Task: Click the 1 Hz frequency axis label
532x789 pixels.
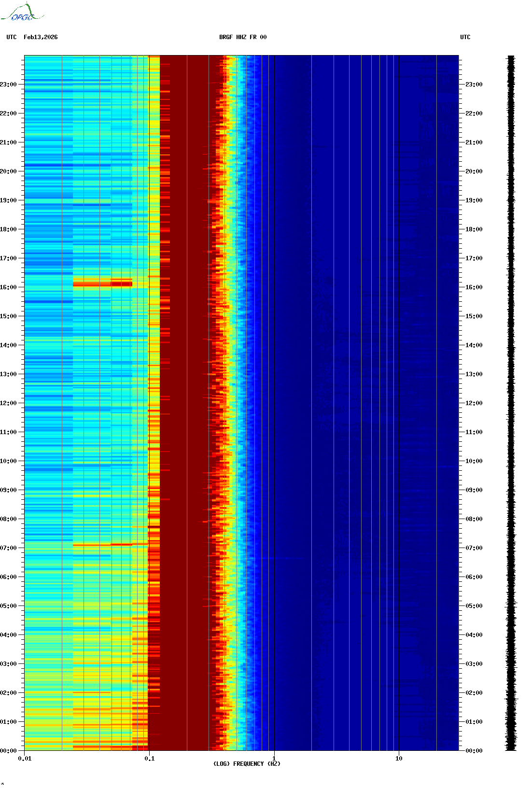Action: click(x=274, y=758)
